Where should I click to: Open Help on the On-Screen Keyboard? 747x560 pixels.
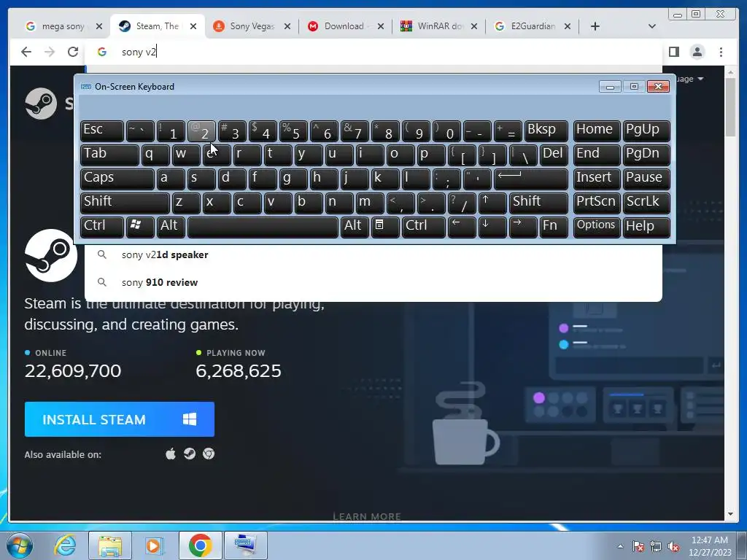coord(646,227)
